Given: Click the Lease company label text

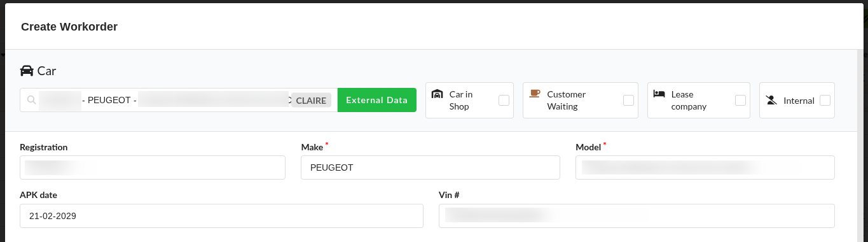Looking at the screenshot, I should pyautogui.click(x=689, y=100).
